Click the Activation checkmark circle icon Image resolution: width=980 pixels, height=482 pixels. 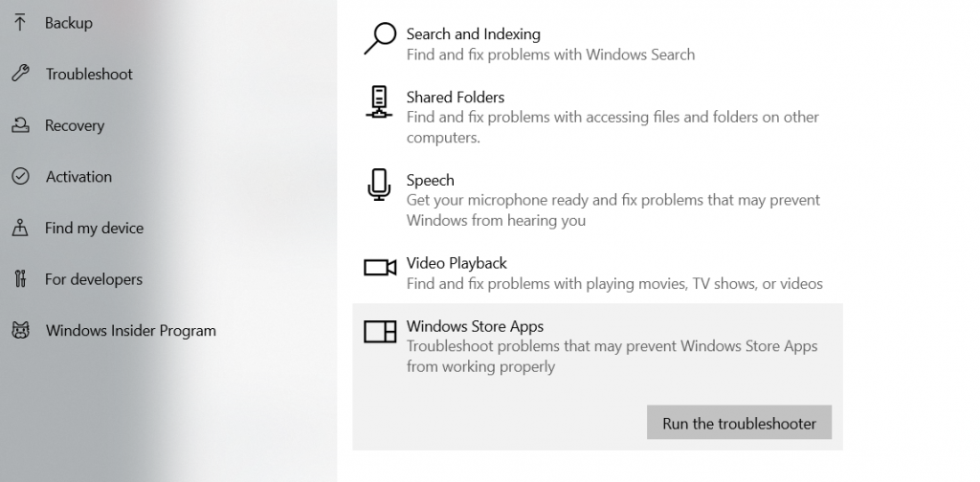(20, 177)
